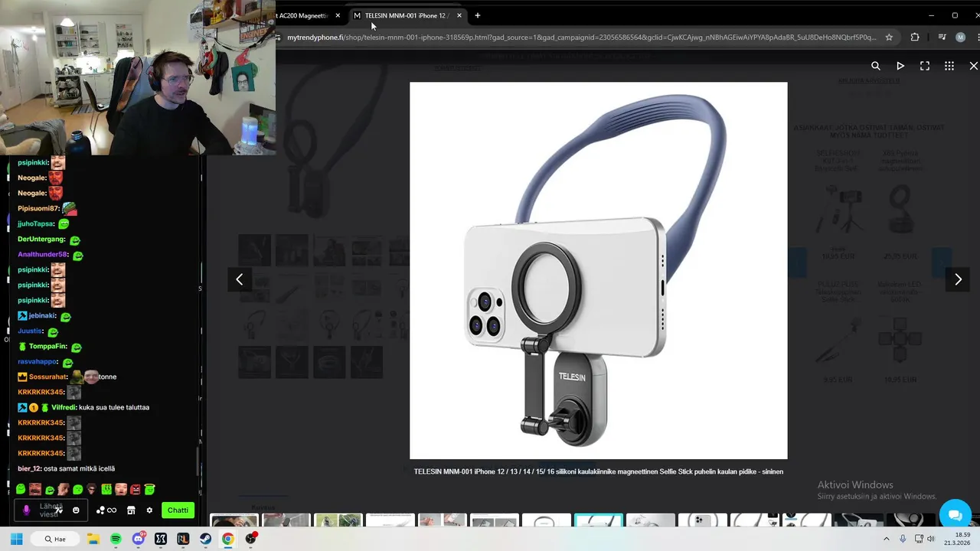Select the angry red face emote

(136, 489)
